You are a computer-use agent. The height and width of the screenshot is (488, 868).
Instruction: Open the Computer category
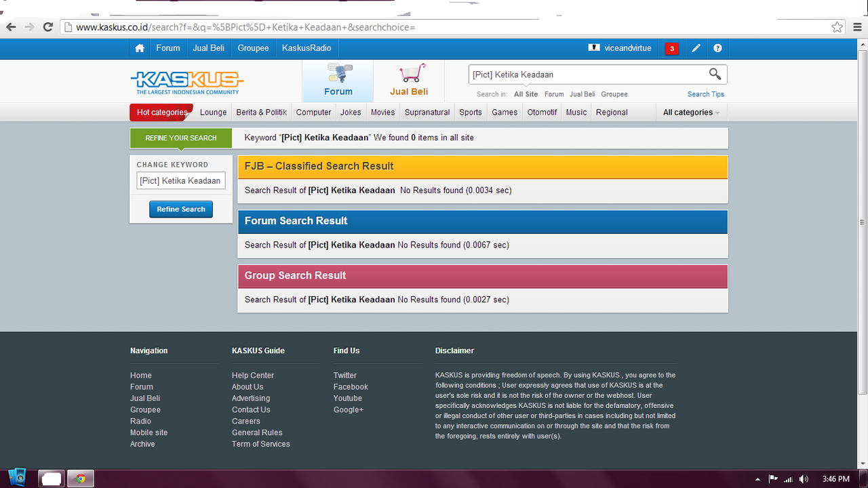[x=314, y=113]
